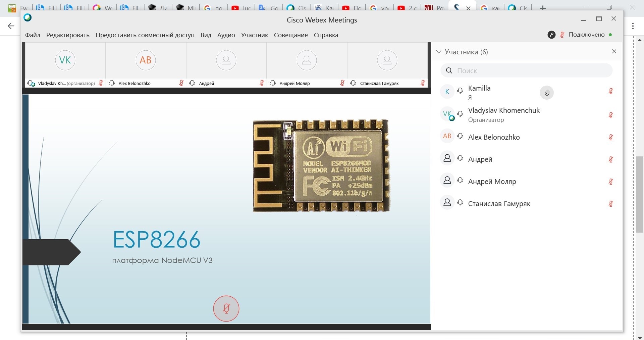Click the Подключено connection status
Viewport: 644px width, 340px height.
click(x=587, y=35)
